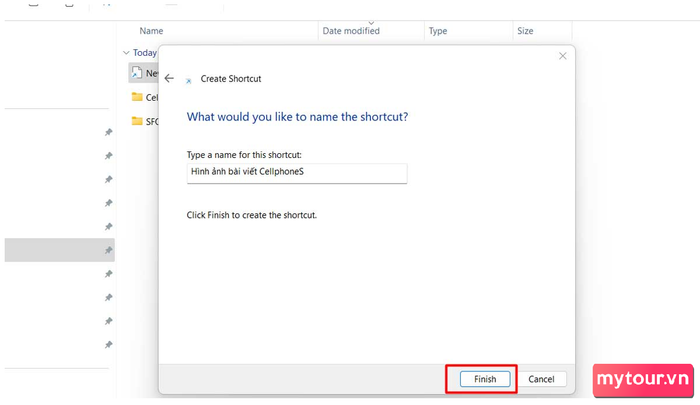Sort by the Size column header

coord(525,31)
